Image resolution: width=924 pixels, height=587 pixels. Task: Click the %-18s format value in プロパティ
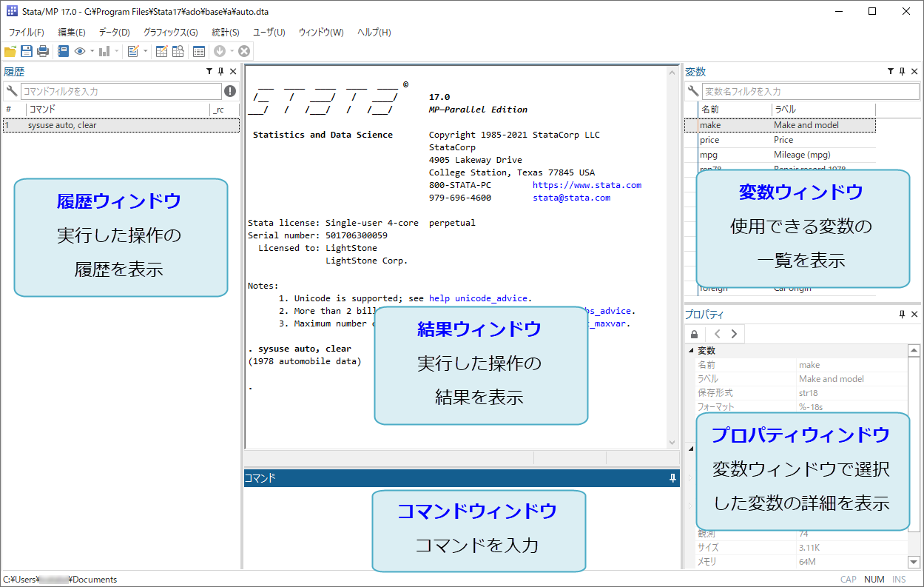coord(811,407)
